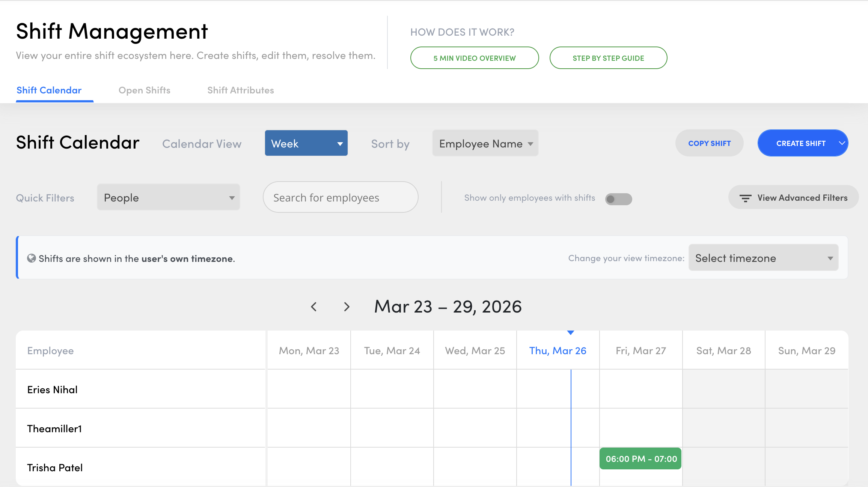Open the Week calendar view dropdown
Screen dimensions: 868x487
pyautogui.click(x=306, y=143)
